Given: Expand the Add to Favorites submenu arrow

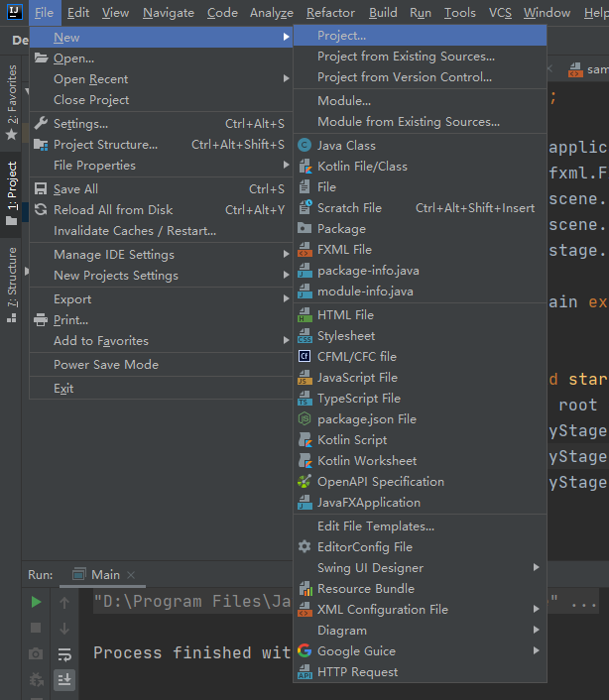Looking at the screenshot, I should click(x=287, y=341).
